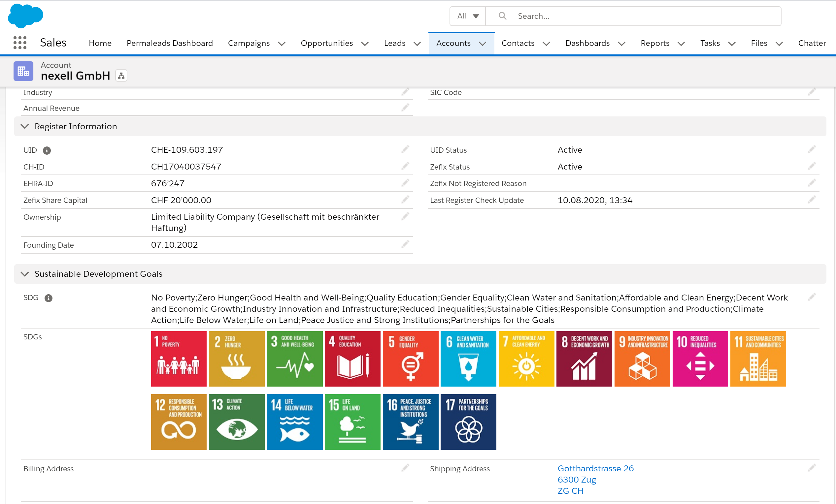Image resolution: width=836 pixels, height=504 pixels.
Task: Edit the Founding Date with the pencil icon
Action: pos(405,244)
